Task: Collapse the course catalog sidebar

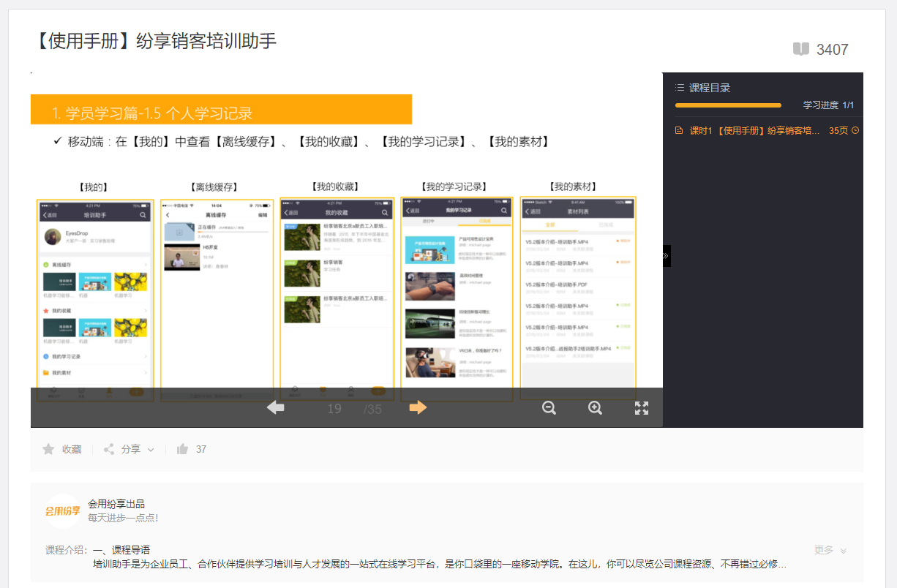Action: pyautogui.click(x=667, y=256)
